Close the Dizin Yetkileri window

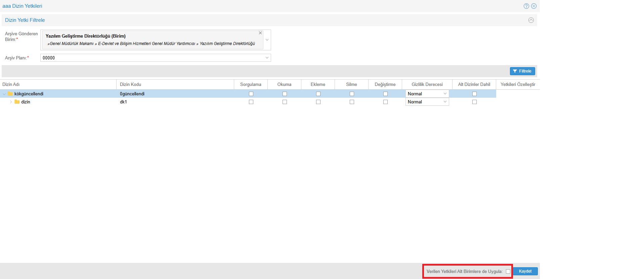pyautogui.click(x=533, y=6)
